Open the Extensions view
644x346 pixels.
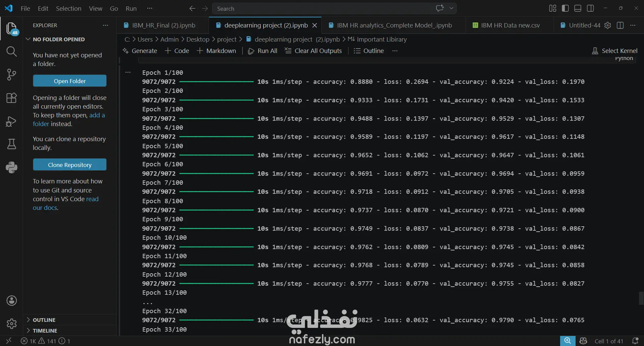11,98
